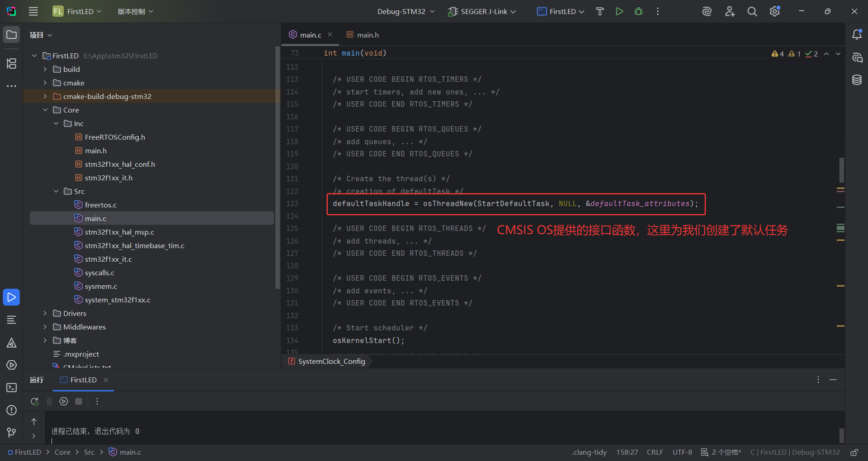Start debugging with the bug icon

(638, 11)
